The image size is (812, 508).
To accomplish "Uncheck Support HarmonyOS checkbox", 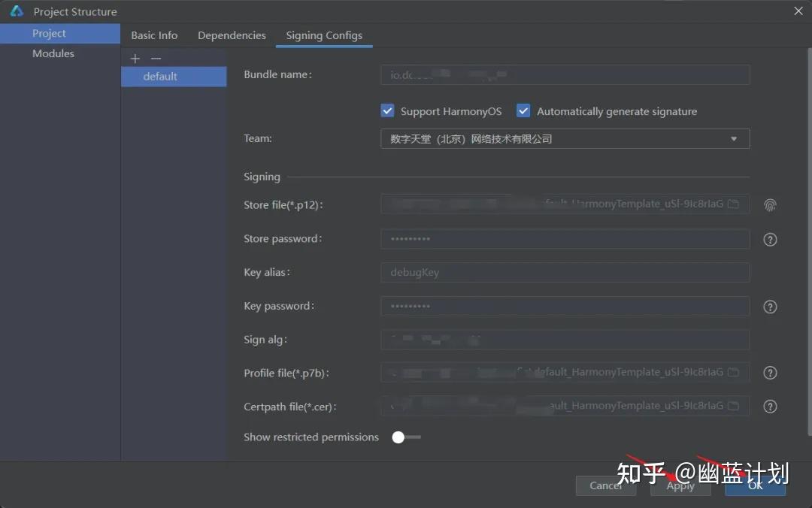I will [387, 110].
